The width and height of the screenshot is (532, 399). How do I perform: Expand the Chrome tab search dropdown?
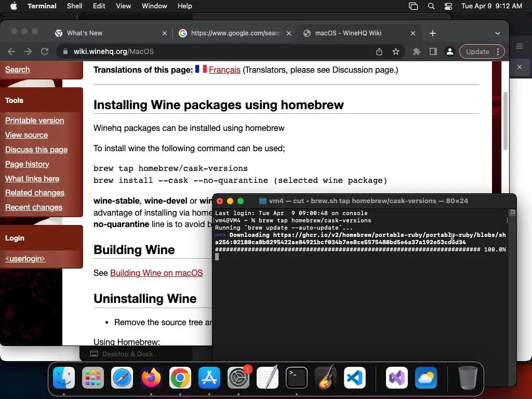[497, 33]
